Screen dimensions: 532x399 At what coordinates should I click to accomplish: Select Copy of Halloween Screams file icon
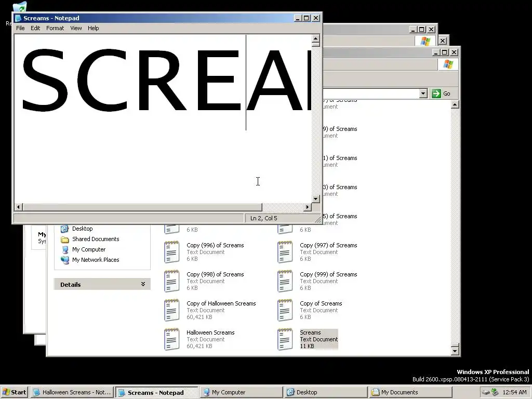point(171,310)
